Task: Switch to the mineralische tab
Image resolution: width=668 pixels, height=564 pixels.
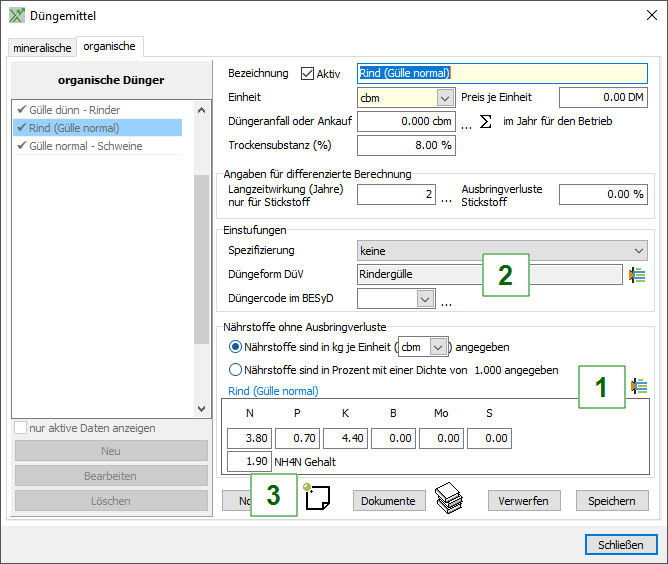Action: pyautogui.click(x=42, y=47)
